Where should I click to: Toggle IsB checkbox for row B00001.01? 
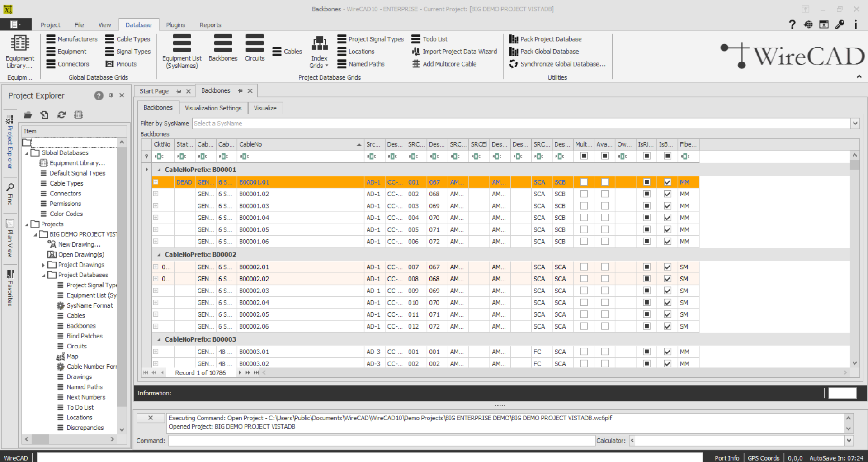tap(667, 182)
